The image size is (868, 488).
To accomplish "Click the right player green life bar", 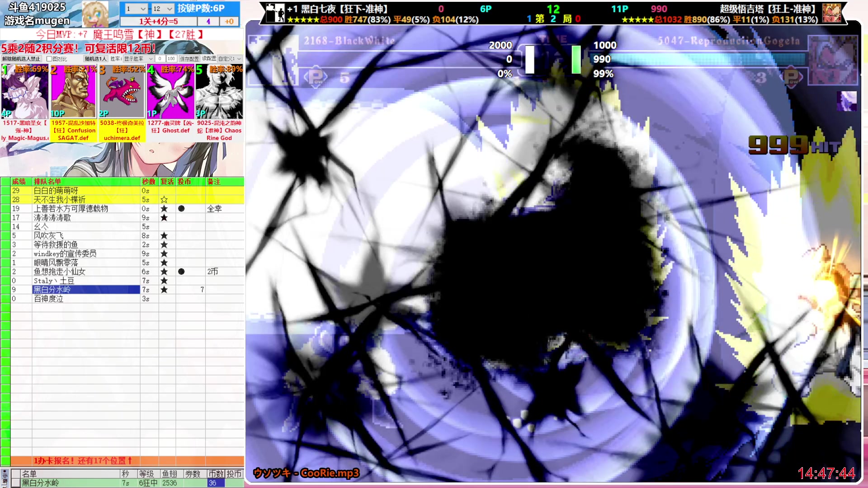I will click(x=576, y=59).
